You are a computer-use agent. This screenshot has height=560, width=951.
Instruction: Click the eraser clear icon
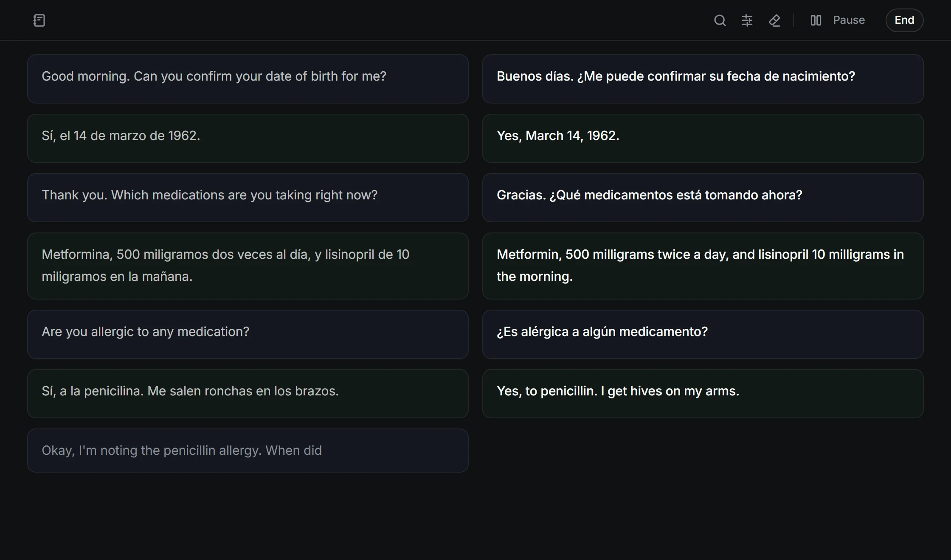tap(774, 20)
